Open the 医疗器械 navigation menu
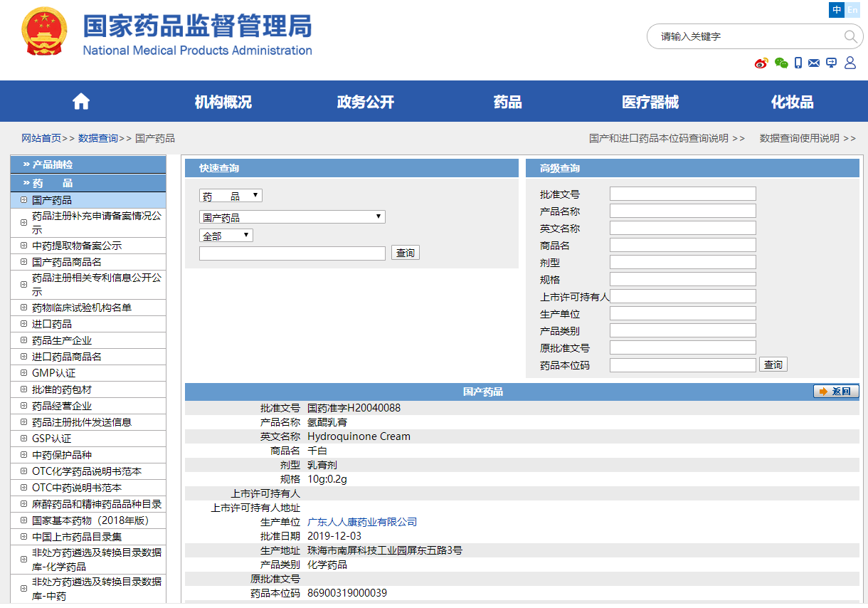 (x=650, y=102)
